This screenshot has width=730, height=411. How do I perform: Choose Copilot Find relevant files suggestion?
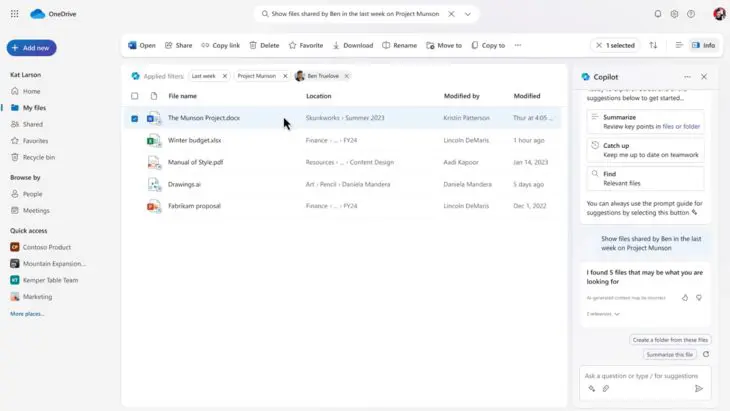tap(645, 178)
